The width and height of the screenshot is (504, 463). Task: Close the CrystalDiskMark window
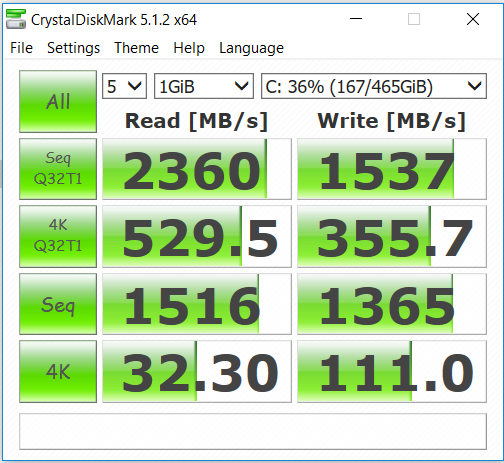(473, 19)
